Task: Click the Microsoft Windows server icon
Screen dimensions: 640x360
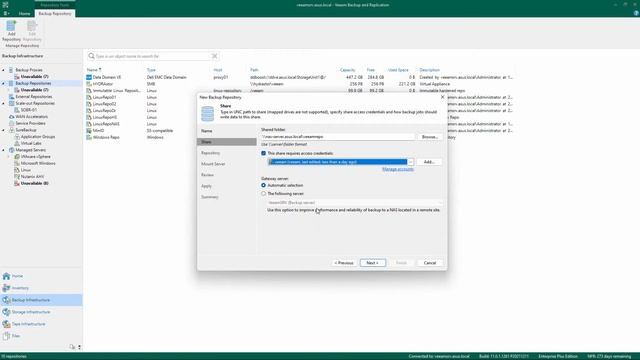Action: click(x=17, y=163)
